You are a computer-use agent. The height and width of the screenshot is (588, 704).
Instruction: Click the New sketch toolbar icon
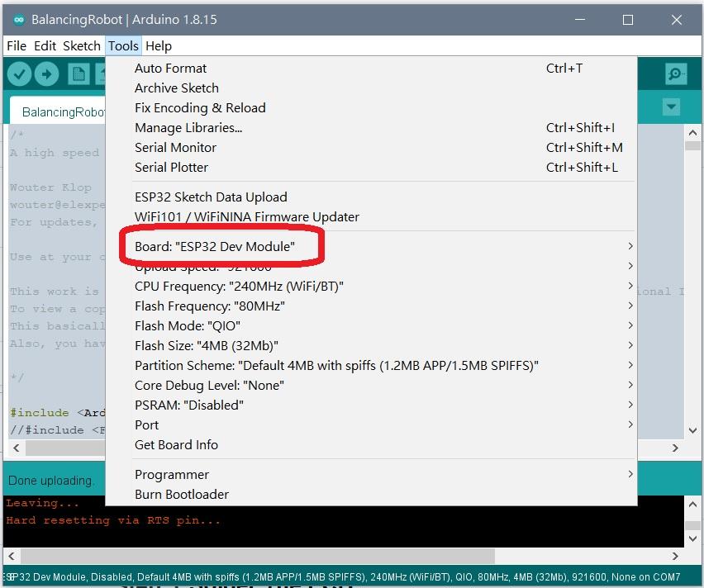(78, 74)
